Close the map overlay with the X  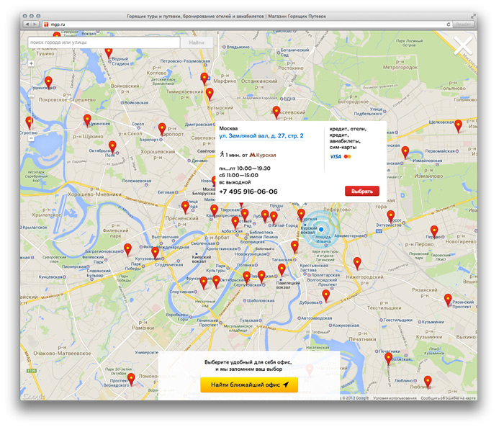[464, 46]
